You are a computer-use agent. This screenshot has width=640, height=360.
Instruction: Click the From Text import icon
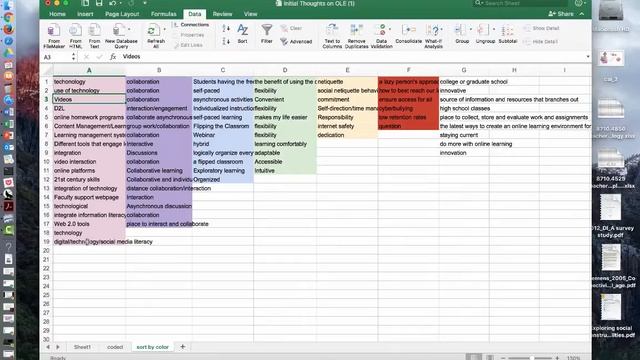pyautogui.click(x=94, y=31)
